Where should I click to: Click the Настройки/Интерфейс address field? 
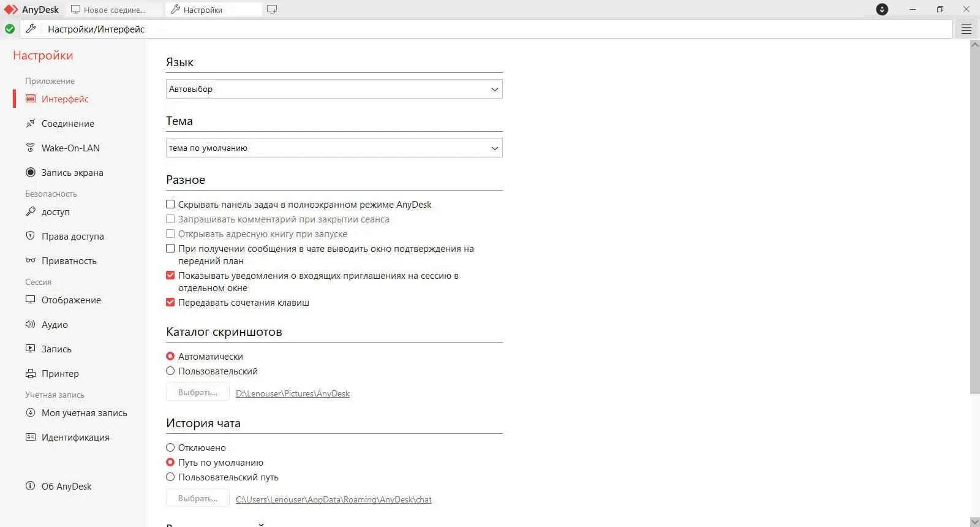[x=497, y=29]
